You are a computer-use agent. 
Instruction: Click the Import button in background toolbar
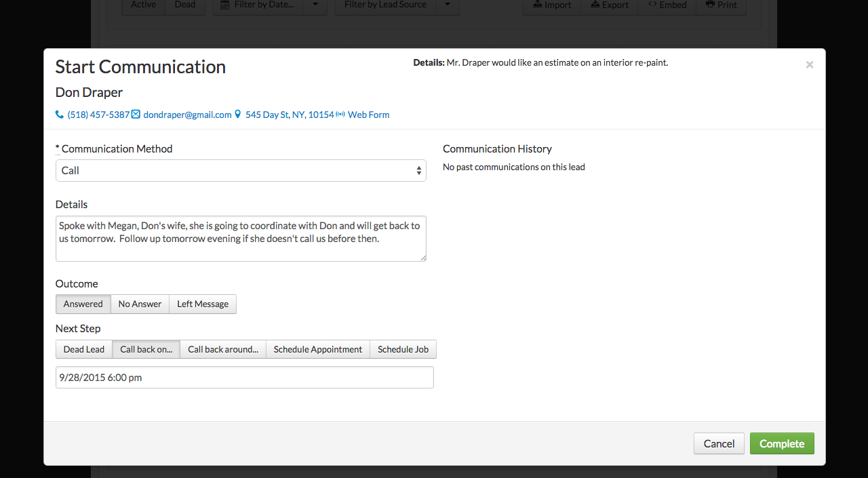click(x=552, y=5)
